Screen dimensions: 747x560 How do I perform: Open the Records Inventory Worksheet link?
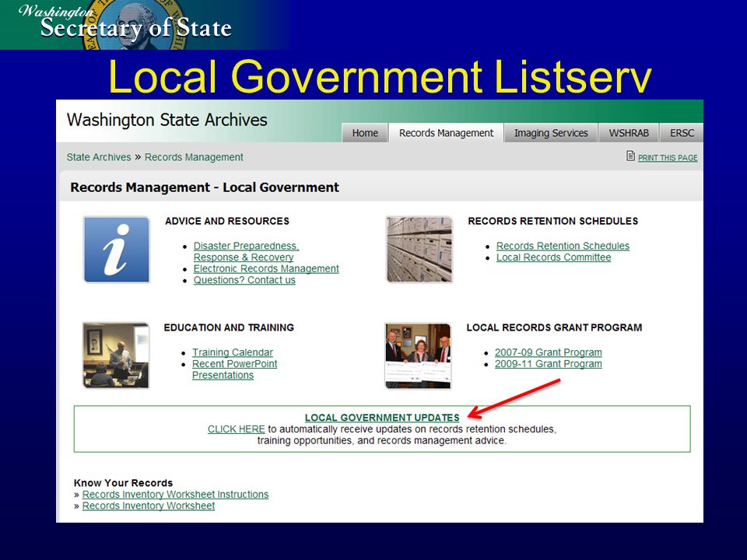(x=149, y=506)
